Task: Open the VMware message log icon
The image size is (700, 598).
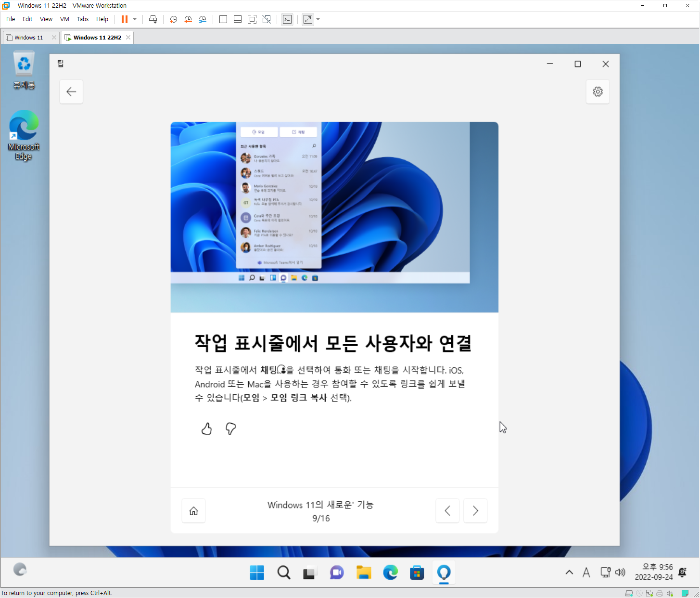Action: click(x=685, y=593)
